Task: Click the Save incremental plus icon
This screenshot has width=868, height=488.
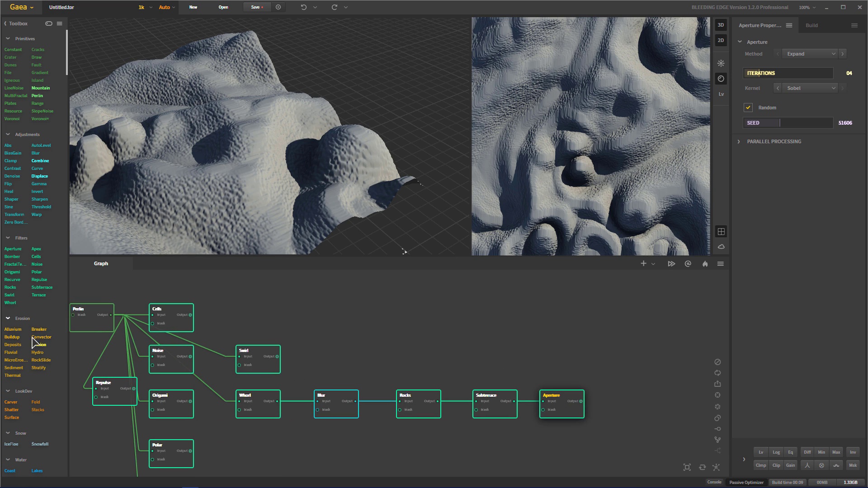Action: [278, 7]
